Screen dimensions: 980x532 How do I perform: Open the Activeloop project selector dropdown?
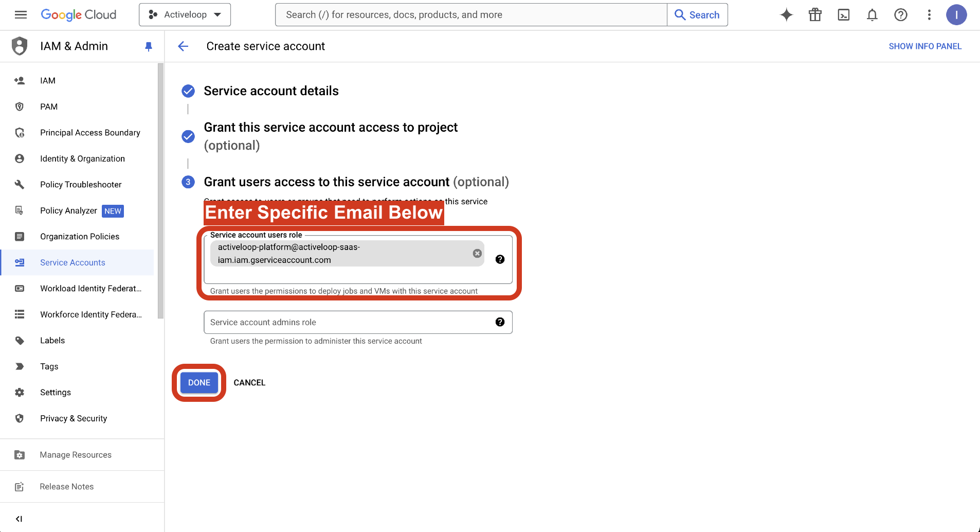click(x=185, y=15)
